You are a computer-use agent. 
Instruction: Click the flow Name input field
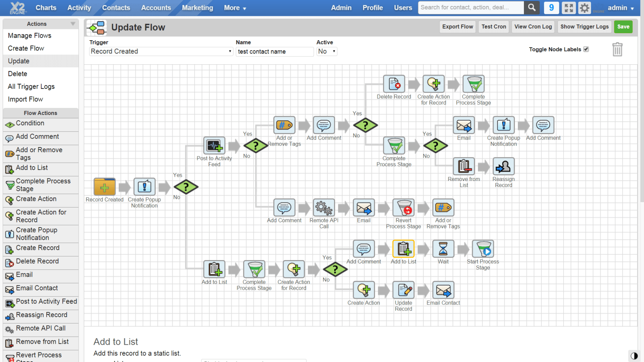coord(274,52)
